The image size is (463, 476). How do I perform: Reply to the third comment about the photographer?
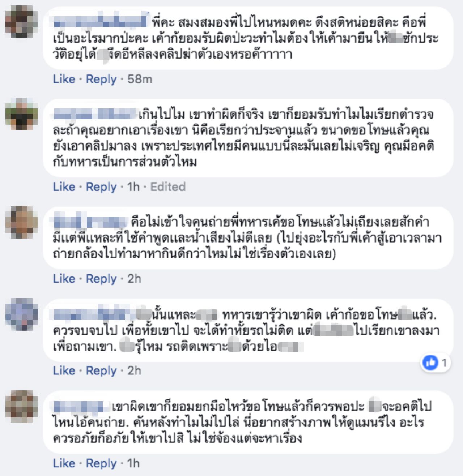click(x=101, y=279)
